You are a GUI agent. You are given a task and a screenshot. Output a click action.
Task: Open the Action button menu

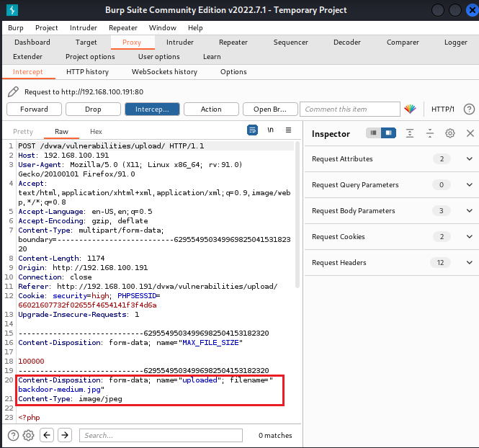(211, 109)
